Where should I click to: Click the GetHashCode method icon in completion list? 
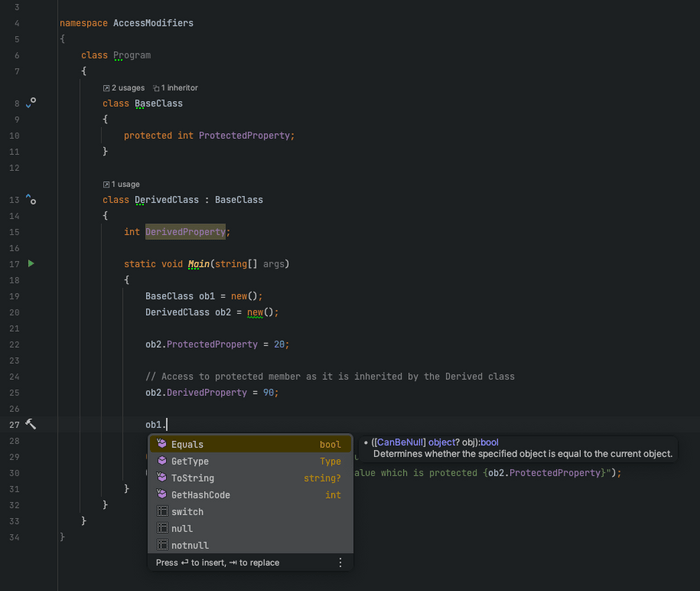coord(162,494)
